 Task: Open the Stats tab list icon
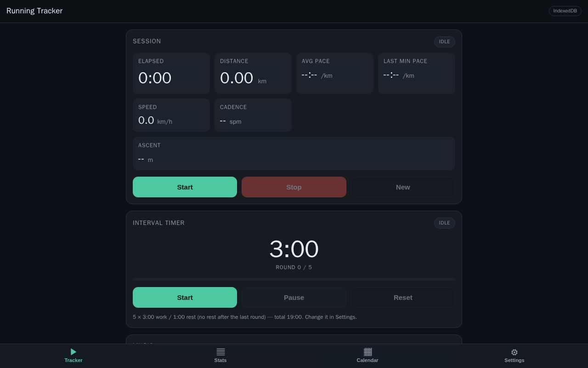220,352
